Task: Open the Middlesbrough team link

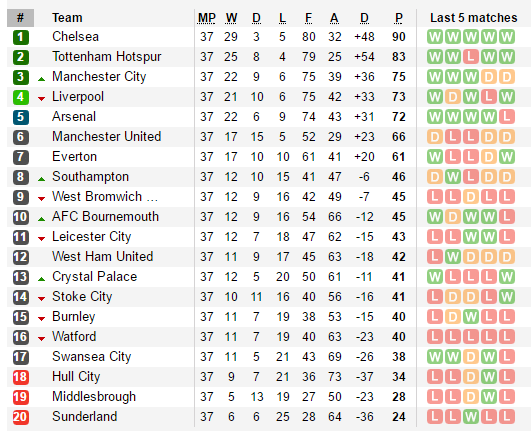Action: pos(94,396)
